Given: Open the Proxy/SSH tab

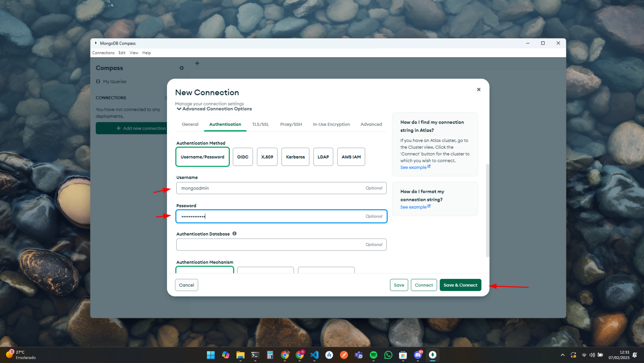Looking at the screenshot, I should (x=291, y=124).
